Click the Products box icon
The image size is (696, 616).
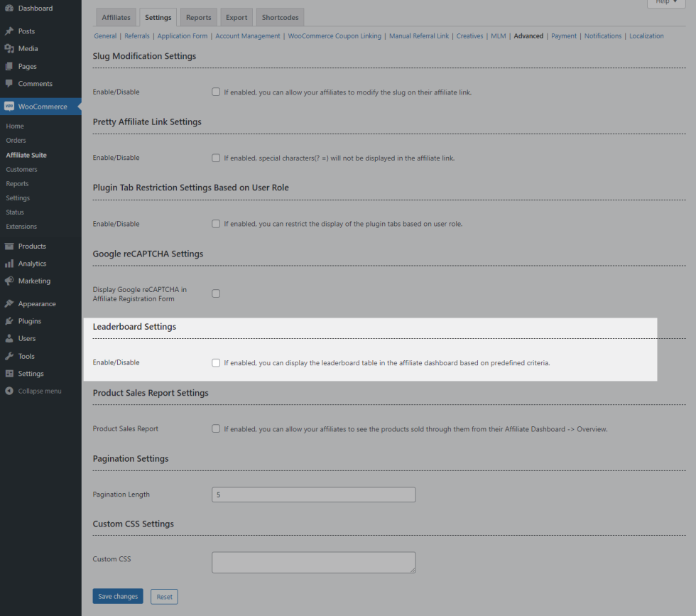9,247
